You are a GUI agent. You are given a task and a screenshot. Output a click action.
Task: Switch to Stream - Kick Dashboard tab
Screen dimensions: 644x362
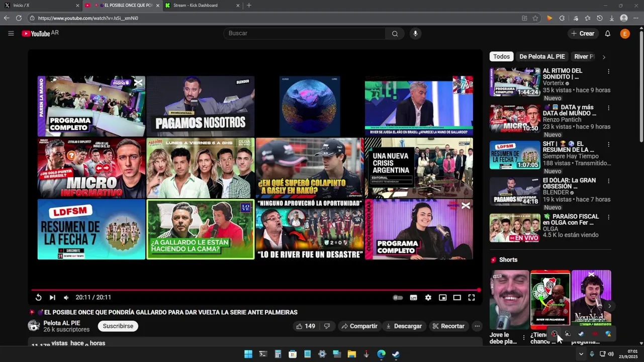pos(202,6)
